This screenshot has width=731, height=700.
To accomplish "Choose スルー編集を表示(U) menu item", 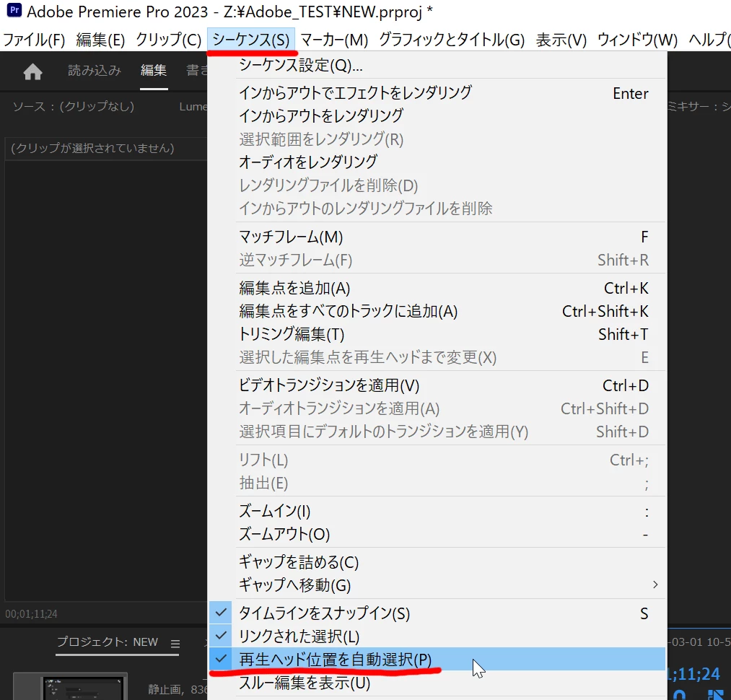I will tap(437, 683).
